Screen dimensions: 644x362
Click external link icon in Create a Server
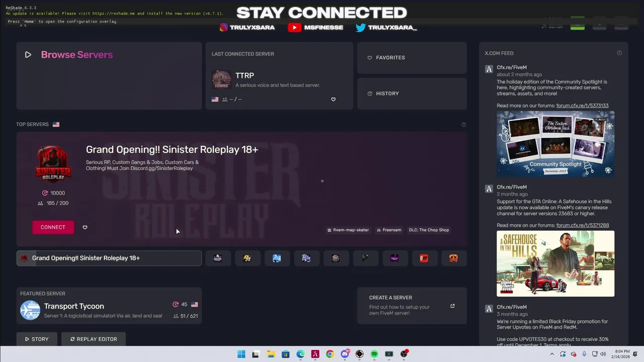pyautogui.click(x=452, y=306)
